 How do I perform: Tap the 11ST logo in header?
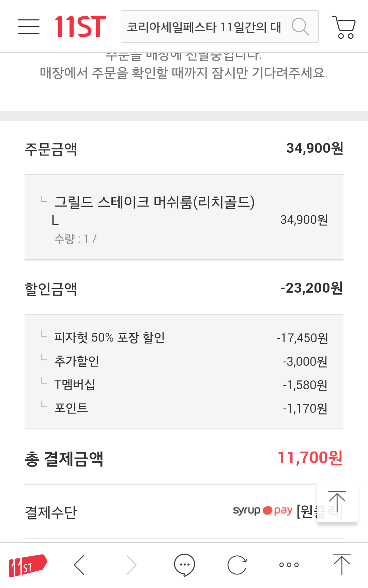tap(80, 27)
